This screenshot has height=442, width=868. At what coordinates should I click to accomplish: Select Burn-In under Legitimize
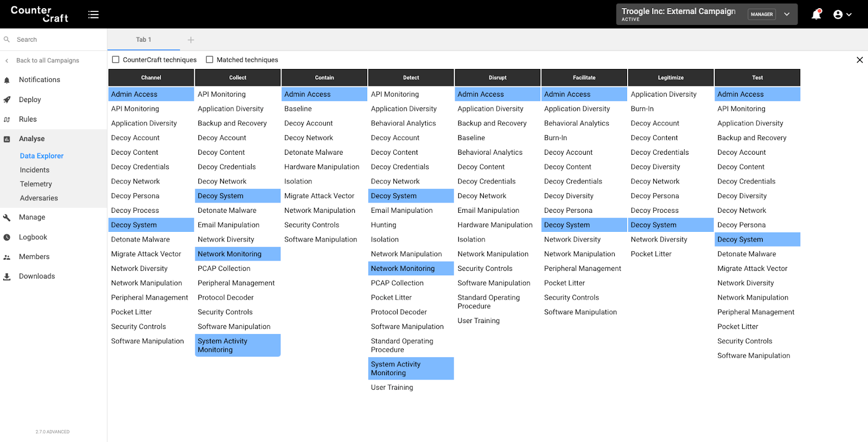tap(671, 109)
